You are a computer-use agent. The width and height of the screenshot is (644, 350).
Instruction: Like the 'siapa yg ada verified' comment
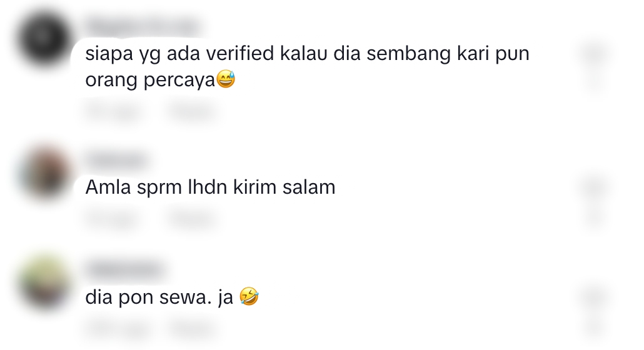tap(595, 54)
